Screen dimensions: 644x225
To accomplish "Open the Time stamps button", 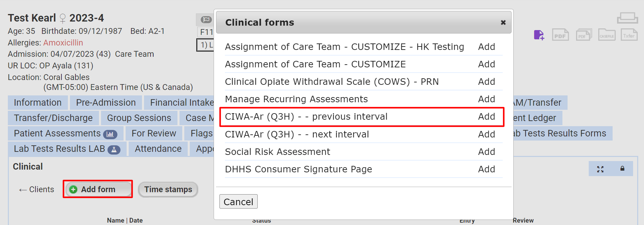I will 168,189.
